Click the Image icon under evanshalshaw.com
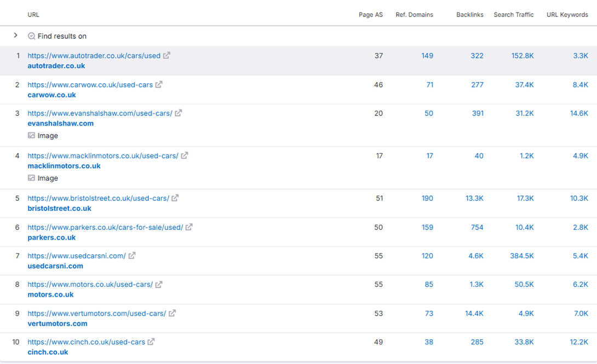The image size is (597, 364). [31, 135]
